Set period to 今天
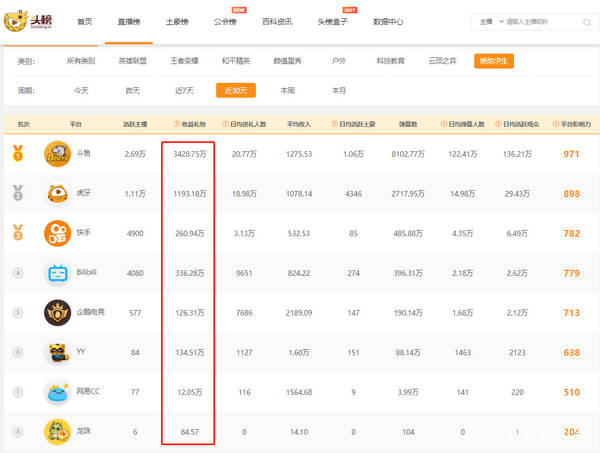 81,91
